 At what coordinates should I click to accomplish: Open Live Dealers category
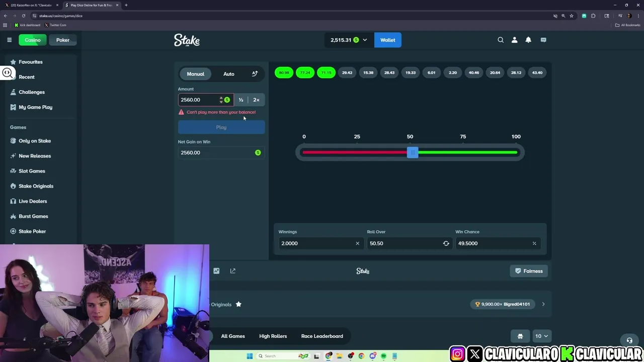pos(40,201)
